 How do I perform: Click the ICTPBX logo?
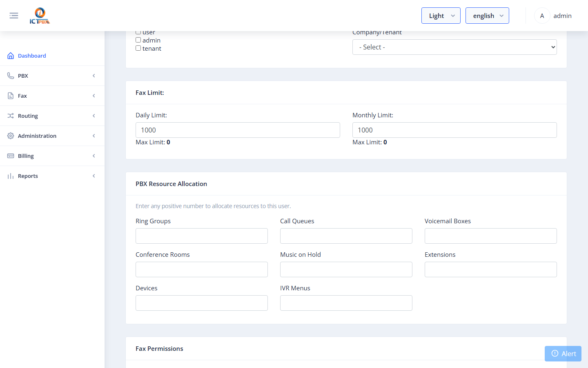(x=40, y=16)
